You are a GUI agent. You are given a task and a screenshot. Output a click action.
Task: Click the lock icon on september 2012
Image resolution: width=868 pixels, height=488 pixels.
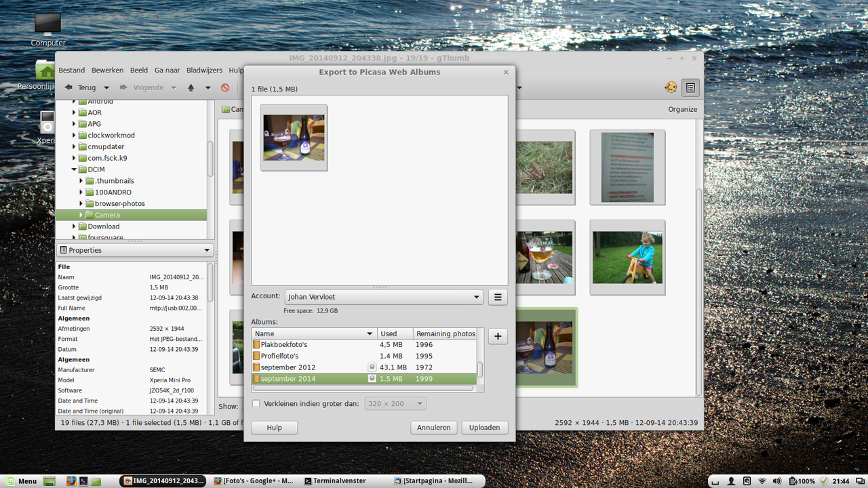click(372, 367)
